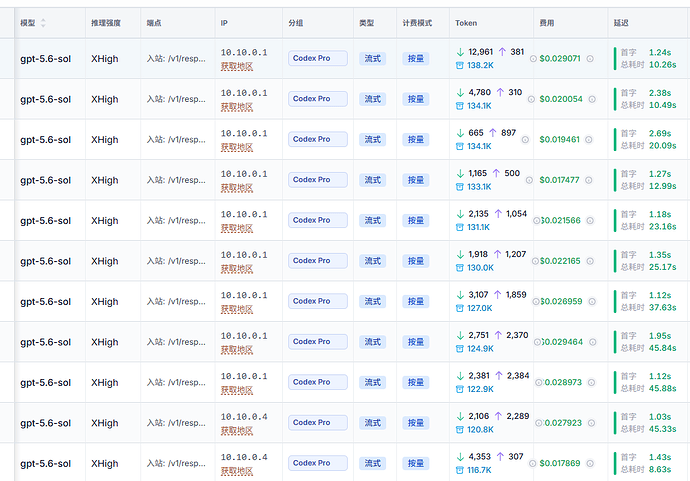The width and height of the screenshot is (690, 481).
Task: Click info icon after cost 0.029464
Action: pyautogui.click(x=592, y=342)
